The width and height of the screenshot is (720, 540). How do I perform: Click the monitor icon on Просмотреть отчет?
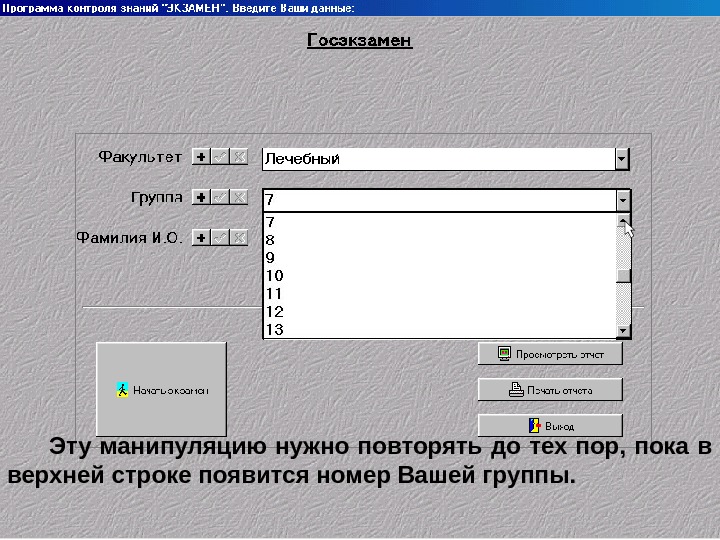504,354
